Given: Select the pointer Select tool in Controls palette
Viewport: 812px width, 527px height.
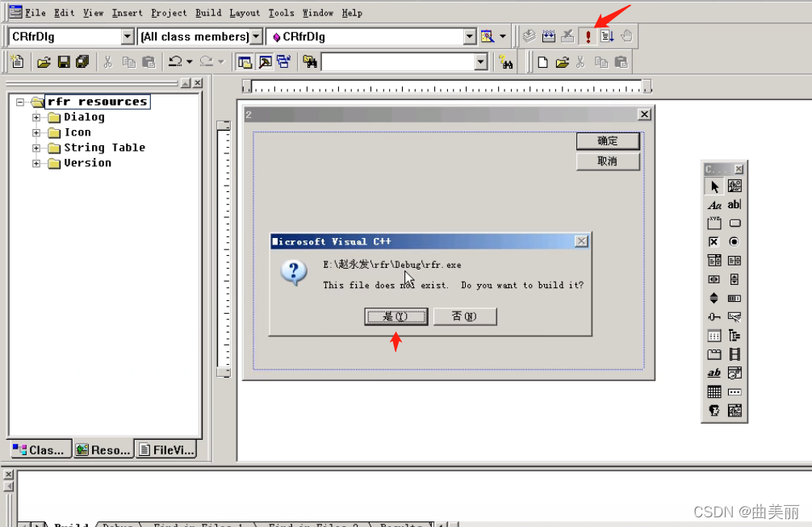Looking at the screenshot, I should coord(714,186).
